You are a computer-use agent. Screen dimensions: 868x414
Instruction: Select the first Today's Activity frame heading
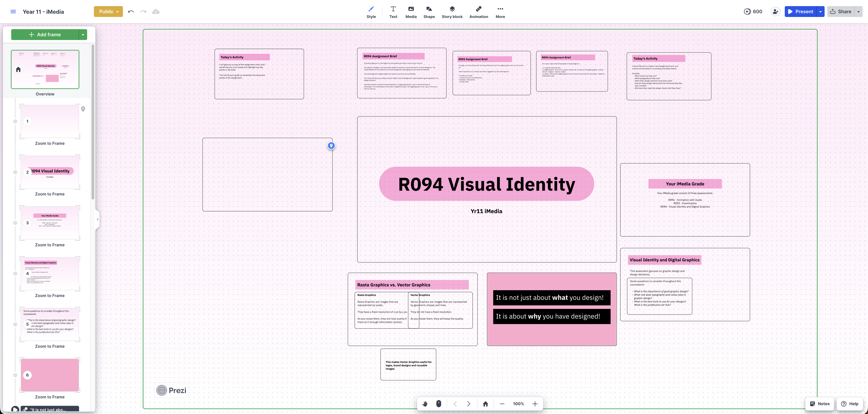click(x=244, y=57)
